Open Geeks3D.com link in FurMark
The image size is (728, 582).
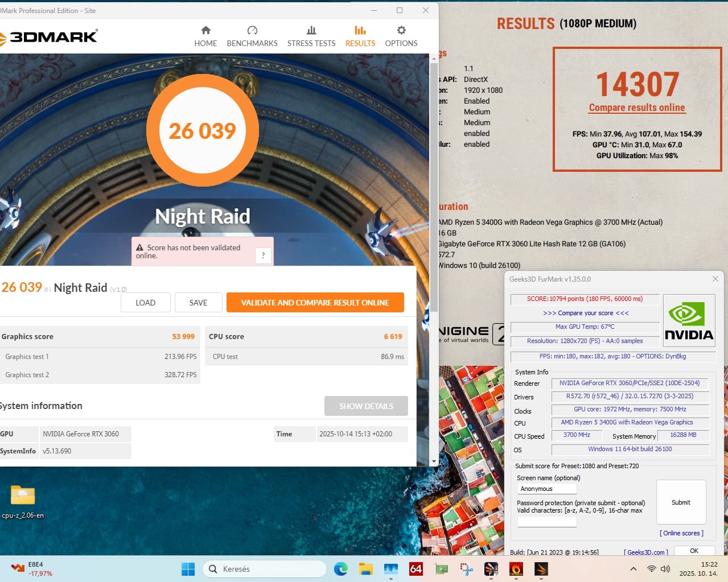click(x=646, y=552)
